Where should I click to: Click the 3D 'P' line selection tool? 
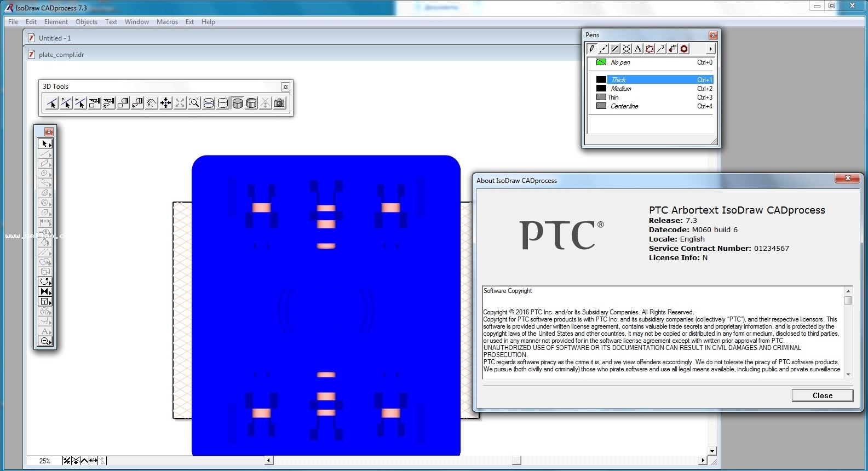coord(66,103)
